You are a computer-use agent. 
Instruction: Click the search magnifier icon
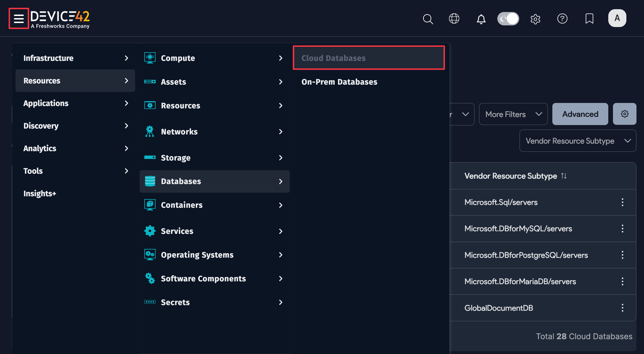coord(428,19)
